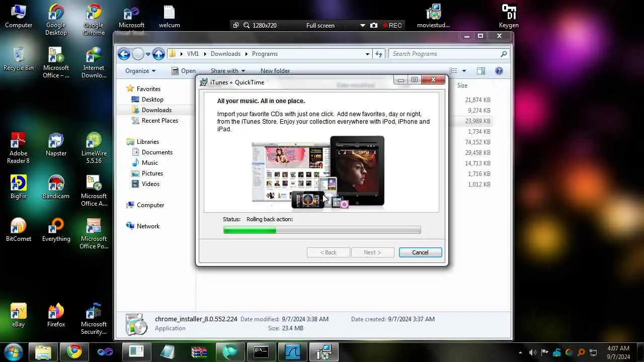Screen dimensions: 644x362
Task: Select Favorites in the navigation pane
Action: click(148, 88)
